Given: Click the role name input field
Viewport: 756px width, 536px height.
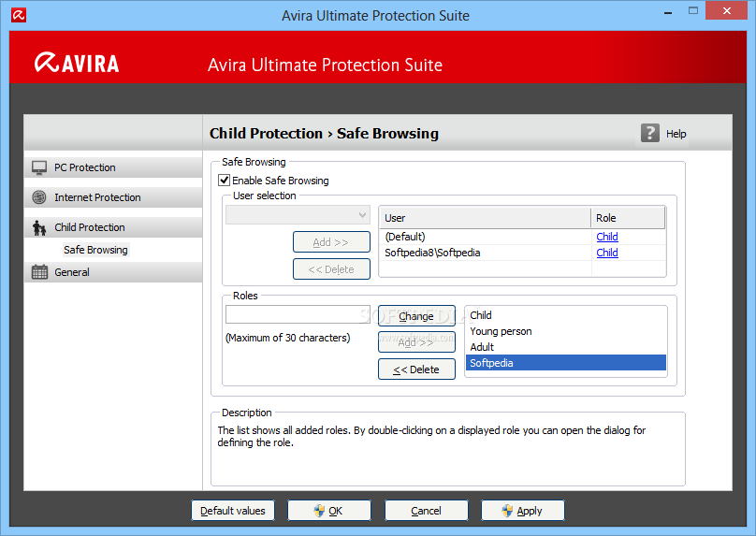Looking at the screenshot, I should click(x=298, y=314).
